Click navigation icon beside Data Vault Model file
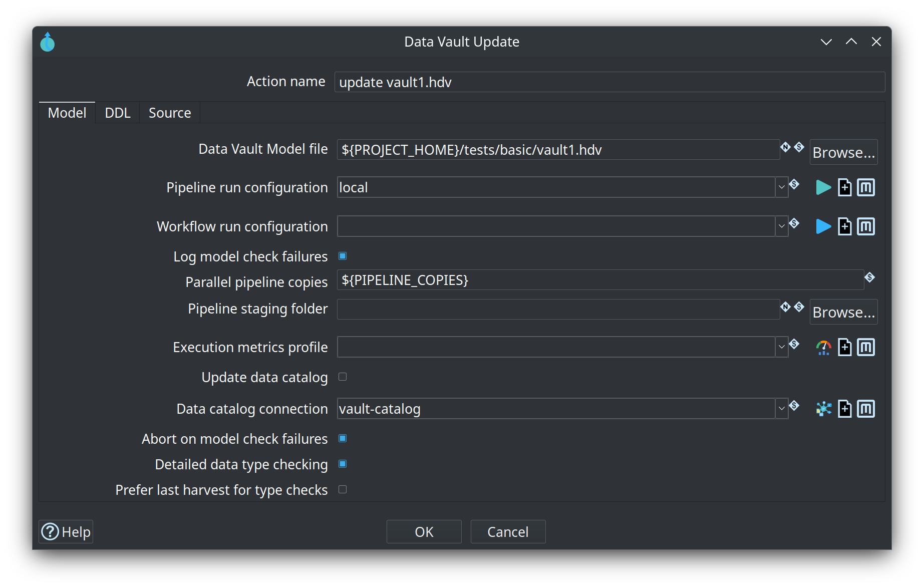Screen dimensions: 924x588 click(785, 147)
